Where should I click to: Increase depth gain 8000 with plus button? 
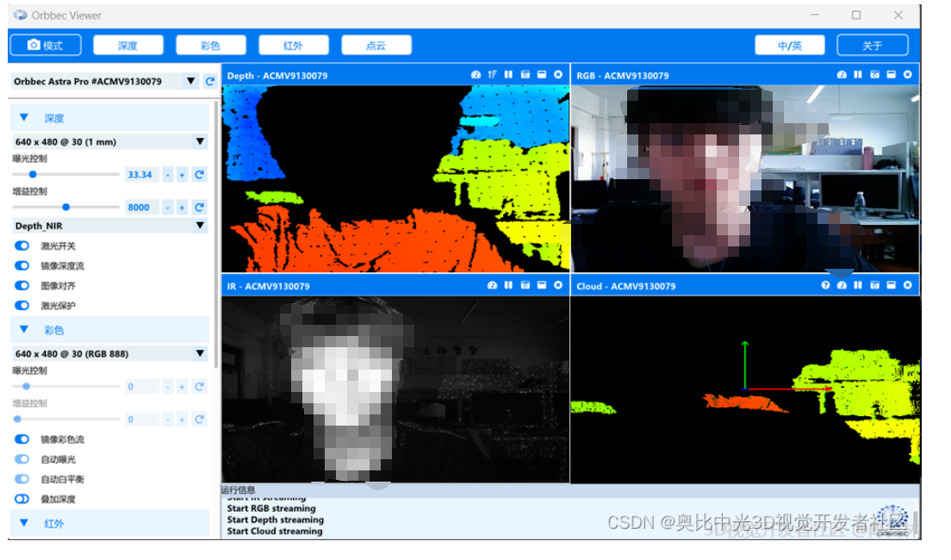point(182,208)
